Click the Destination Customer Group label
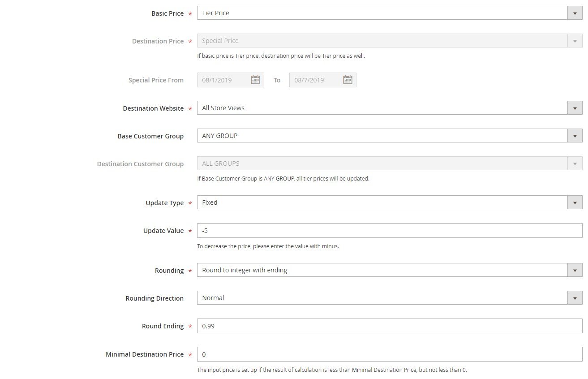The height and width of the screenshot is (379, 588). click(140, 164)
